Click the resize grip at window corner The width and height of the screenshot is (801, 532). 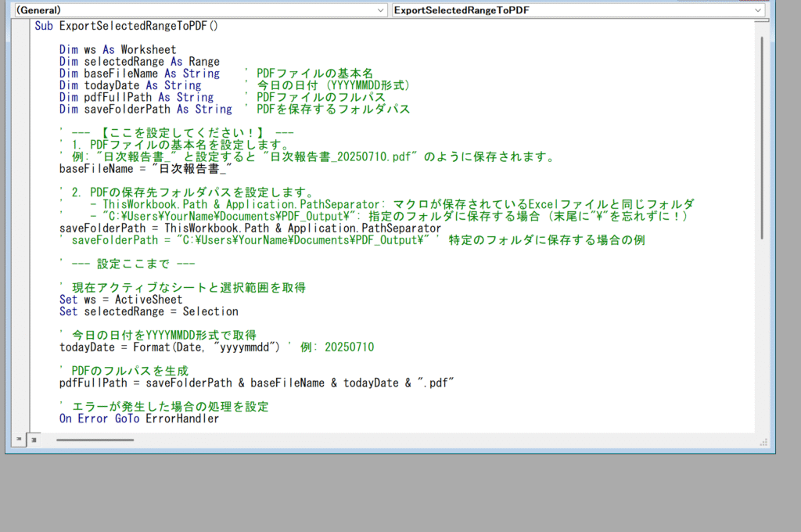point(763,443)
